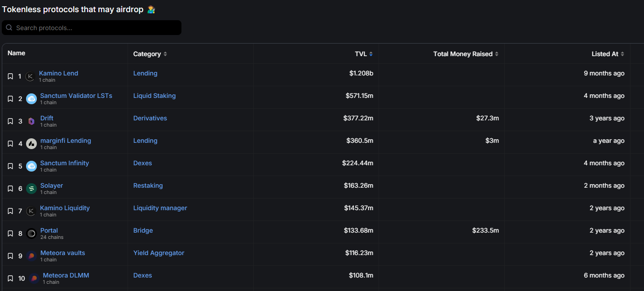
Task: Bookmark the Kamino Liquidity protocol
Action: 10,211
